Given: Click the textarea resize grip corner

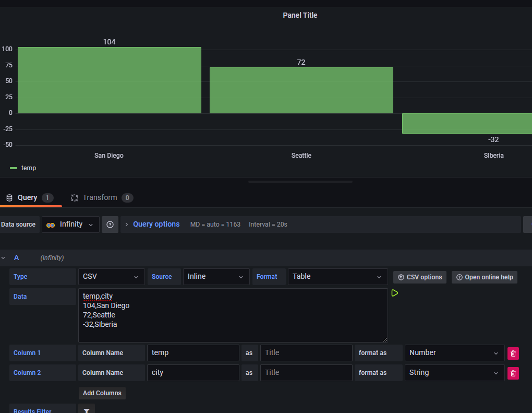Looking at the screenshot, I should pos(385,339).
